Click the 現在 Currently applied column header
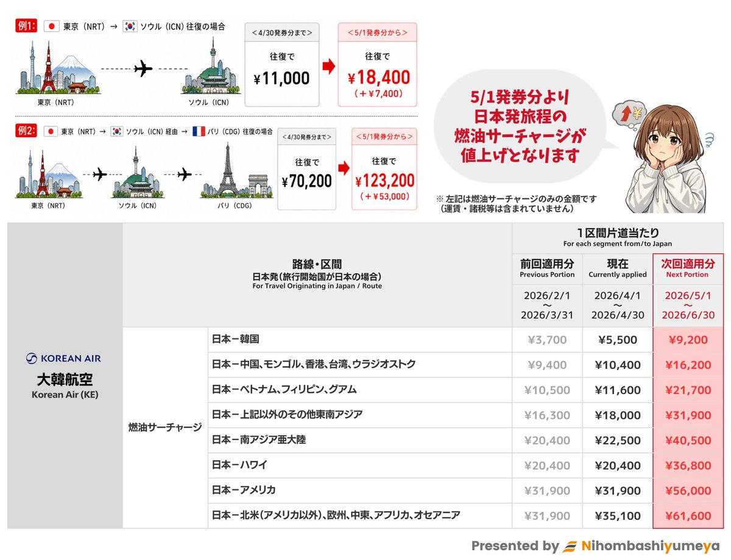 [x=618, y=267]
